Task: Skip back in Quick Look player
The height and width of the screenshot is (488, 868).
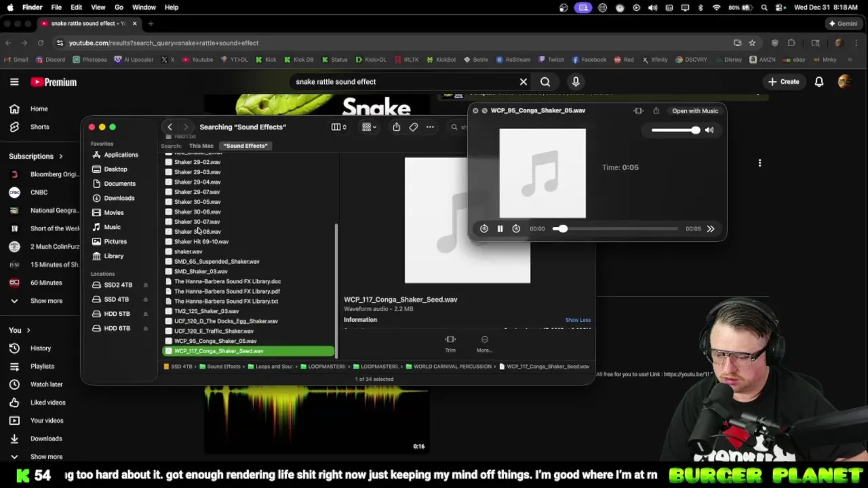Action: coord(484,229)
